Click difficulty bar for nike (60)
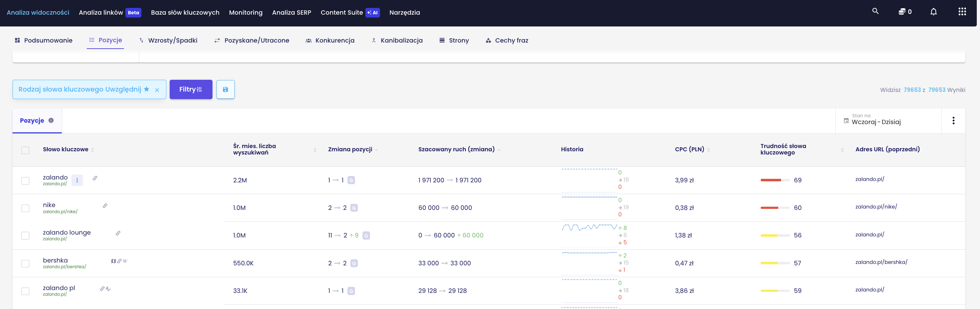This screenshot has height=309, width=980. 775,208
